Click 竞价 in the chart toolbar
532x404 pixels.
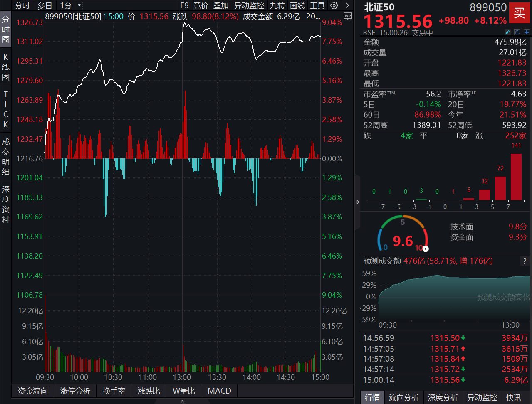[x=200, y=5]
